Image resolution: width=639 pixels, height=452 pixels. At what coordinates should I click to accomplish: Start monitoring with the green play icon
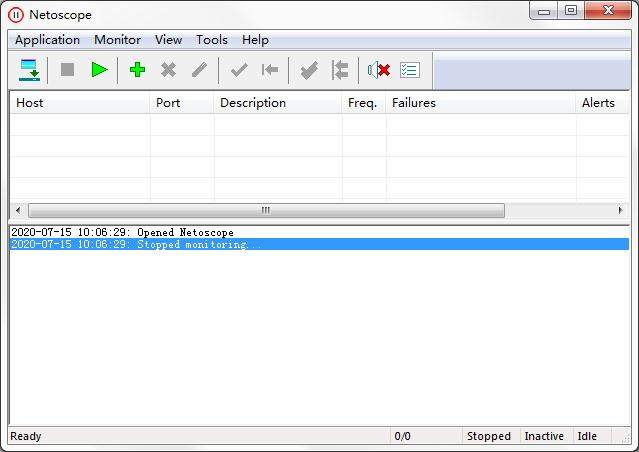(x=99, y=70)
